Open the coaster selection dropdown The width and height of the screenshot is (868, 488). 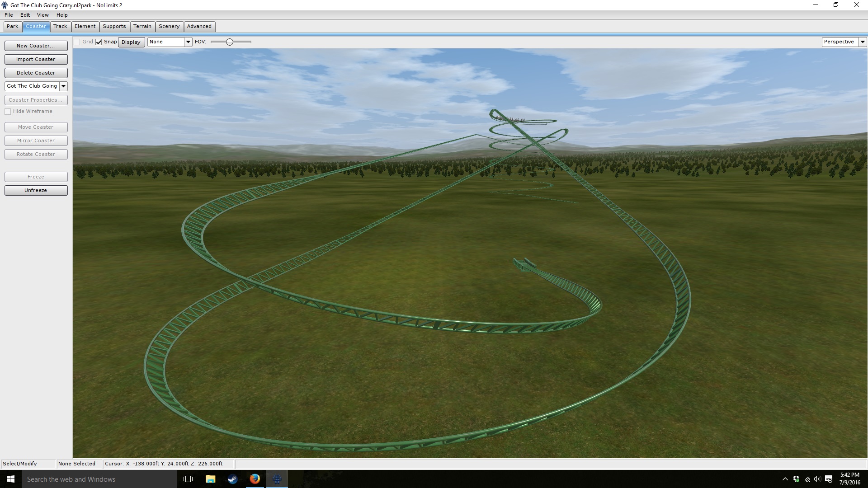pyautogui.click(x=63, y=86)
